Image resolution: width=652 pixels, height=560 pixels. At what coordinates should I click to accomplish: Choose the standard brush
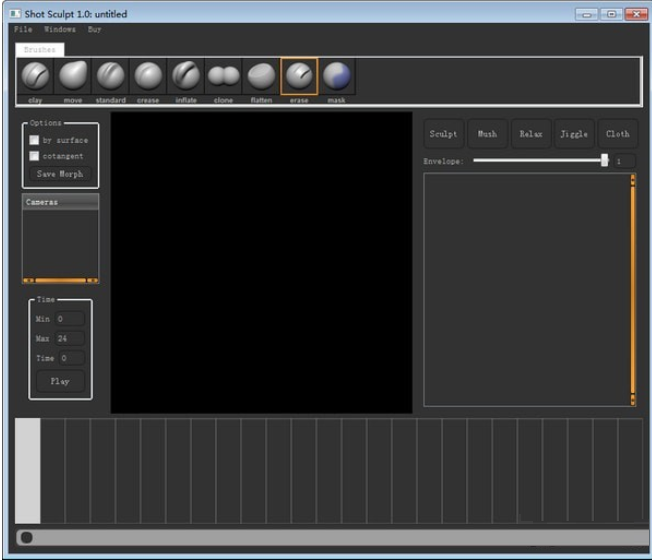coord(111,77)
